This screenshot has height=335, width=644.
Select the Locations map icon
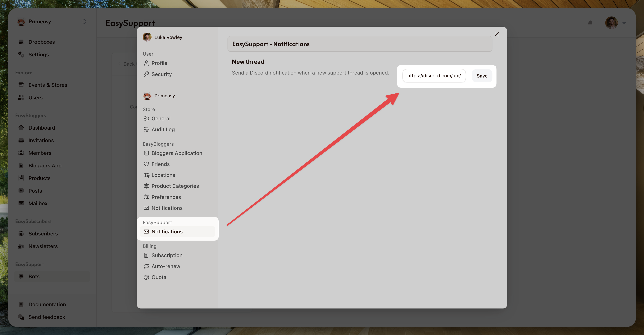[146, 175]
